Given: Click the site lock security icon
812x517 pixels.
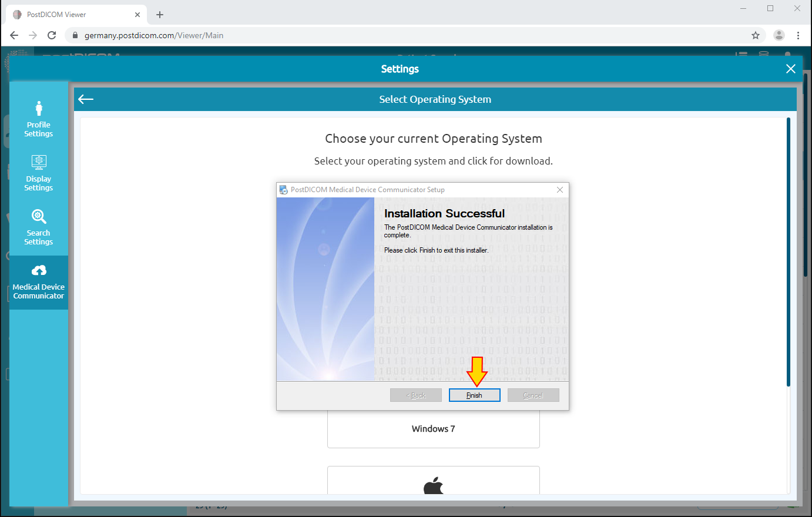Looking at the screenshot, I should pyautogui.click(x=75, y=35).
